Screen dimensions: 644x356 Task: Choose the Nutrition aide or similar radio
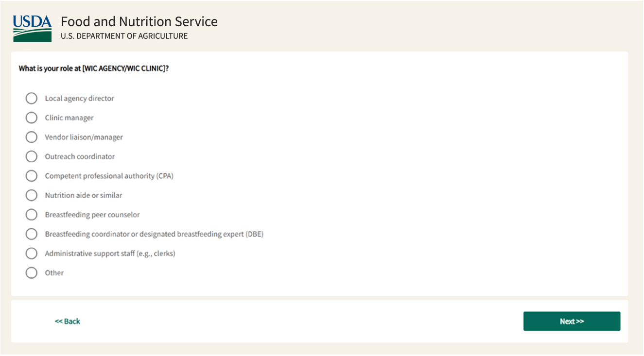(32, 195)
